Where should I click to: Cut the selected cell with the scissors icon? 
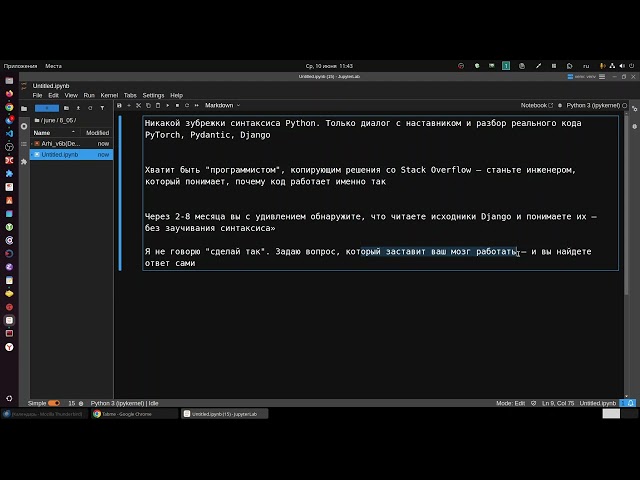(138, 105)
